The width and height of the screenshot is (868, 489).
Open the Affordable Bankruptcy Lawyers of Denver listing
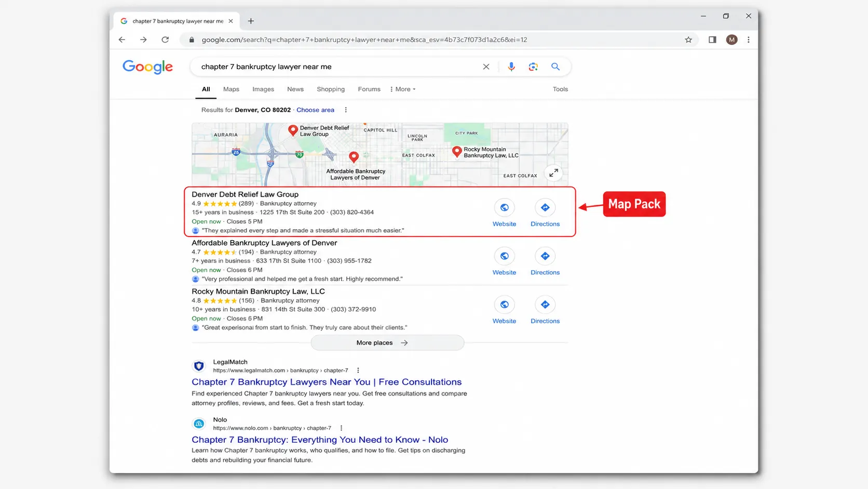point(264,243)
